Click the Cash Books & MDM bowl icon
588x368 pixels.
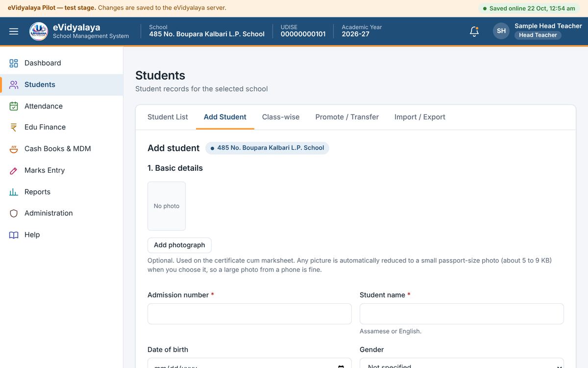(x=14, y=149)
